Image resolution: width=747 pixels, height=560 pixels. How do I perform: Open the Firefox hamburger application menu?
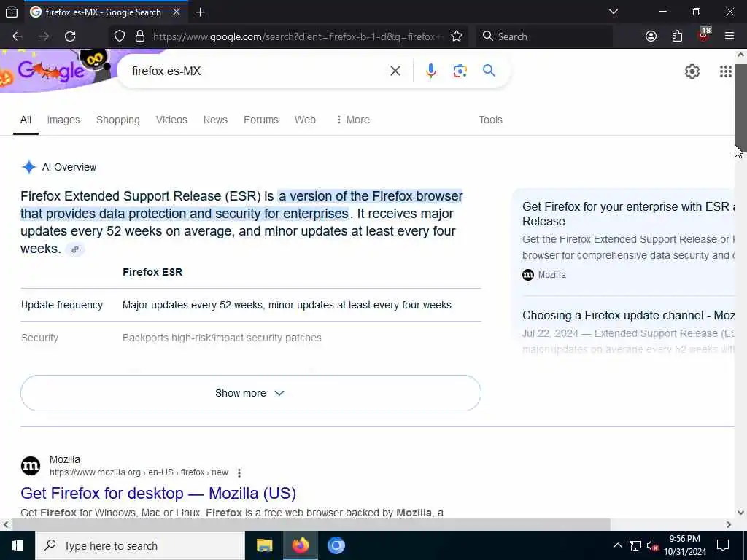729,36
